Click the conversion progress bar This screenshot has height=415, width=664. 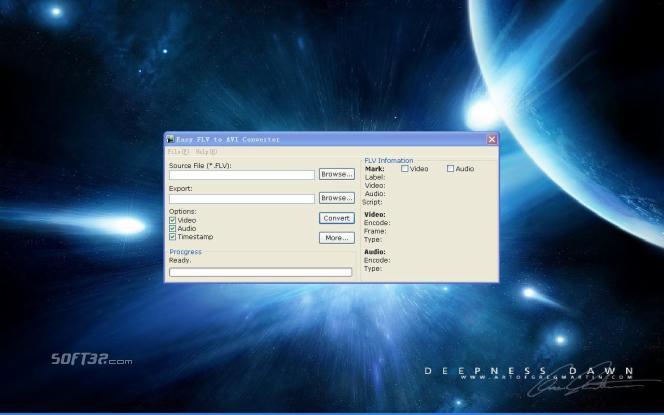click(260, 272)
